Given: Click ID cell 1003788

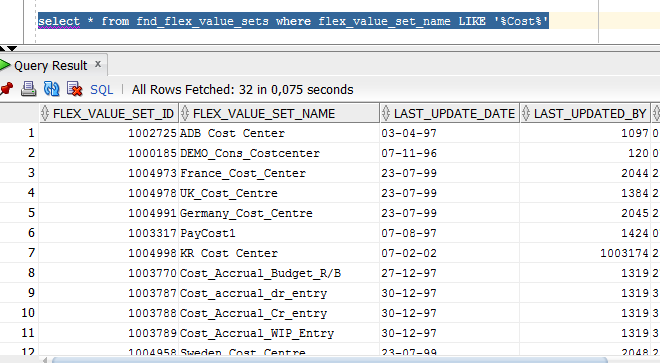Looking at the screenshot, I should (109, 313).
